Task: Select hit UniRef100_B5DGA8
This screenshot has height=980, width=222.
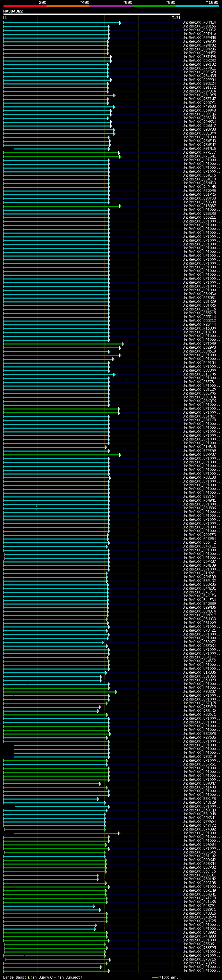Action: pyautogui.click(x=199, y=202)
